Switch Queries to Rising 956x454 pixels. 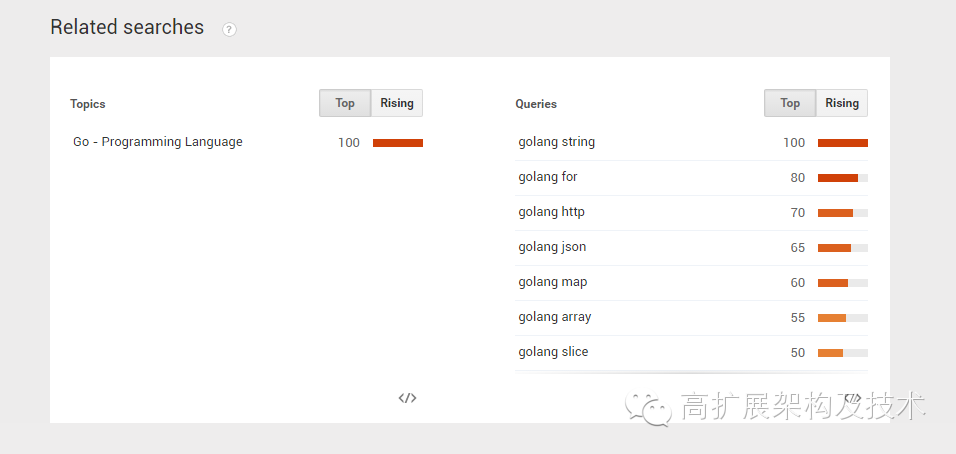point(842,103)
